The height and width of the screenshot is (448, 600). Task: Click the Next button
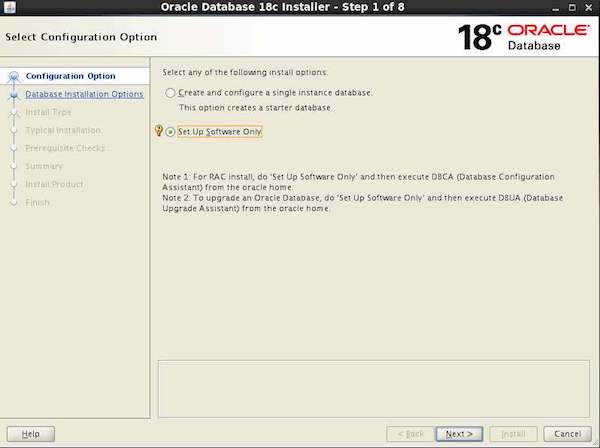[x=459, y=434]
